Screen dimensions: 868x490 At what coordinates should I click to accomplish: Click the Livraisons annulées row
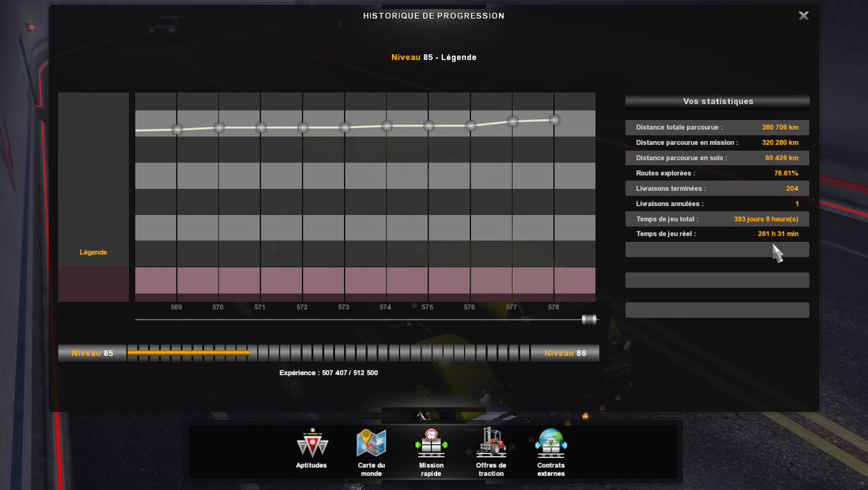[717, 203]
